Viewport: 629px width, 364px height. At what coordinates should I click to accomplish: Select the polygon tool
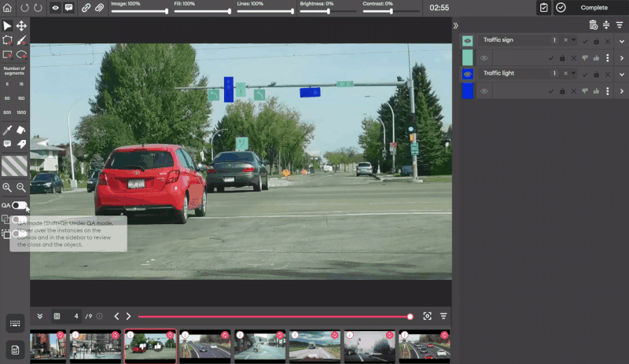pyautogui.click(x=7, y=40)
